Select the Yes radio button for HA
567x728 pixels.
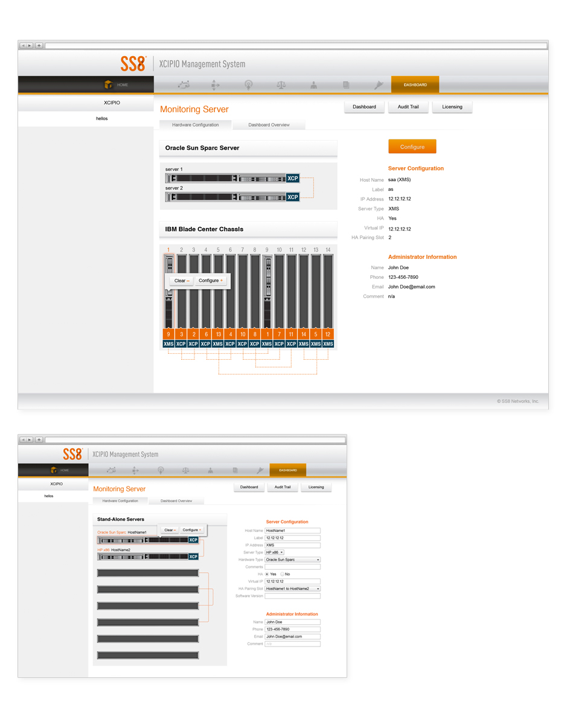click(x=267, y=574)
